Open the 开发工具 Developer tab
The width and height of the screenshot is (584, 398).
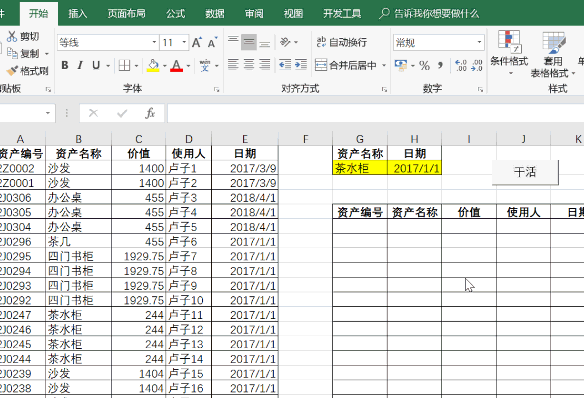click(x=342, y=14)
